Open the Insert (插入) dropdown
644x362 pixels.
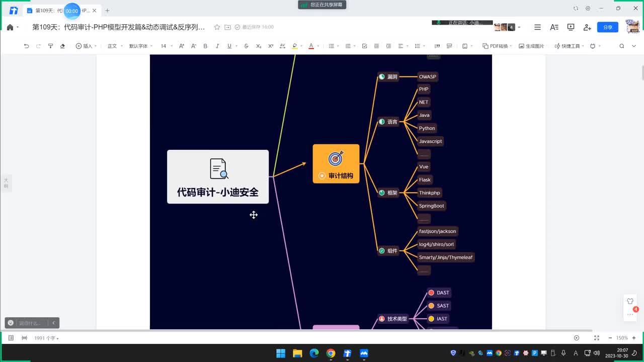click(87, 46)
